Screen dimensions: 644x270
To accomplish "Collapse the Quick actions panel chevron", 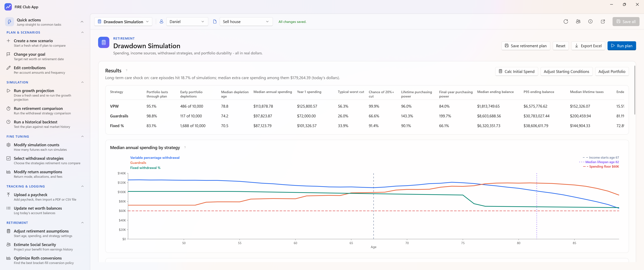I will 82,22.
